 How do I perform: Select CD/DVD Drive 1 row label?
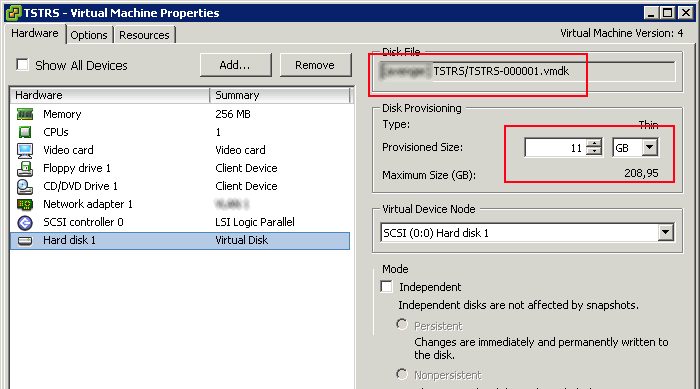pyautogui.click(x=80, y=186)
